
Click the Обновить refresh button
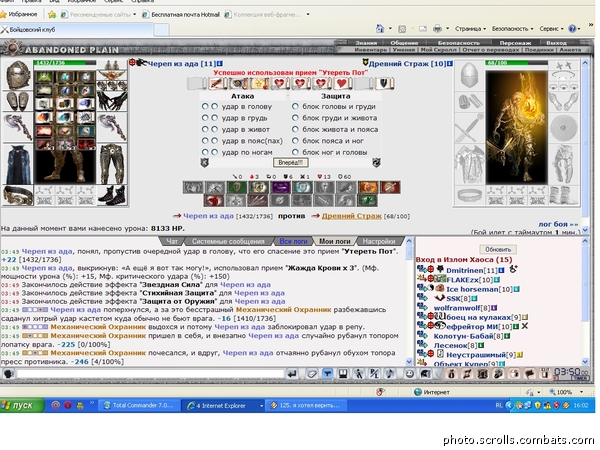pos(498,249)
